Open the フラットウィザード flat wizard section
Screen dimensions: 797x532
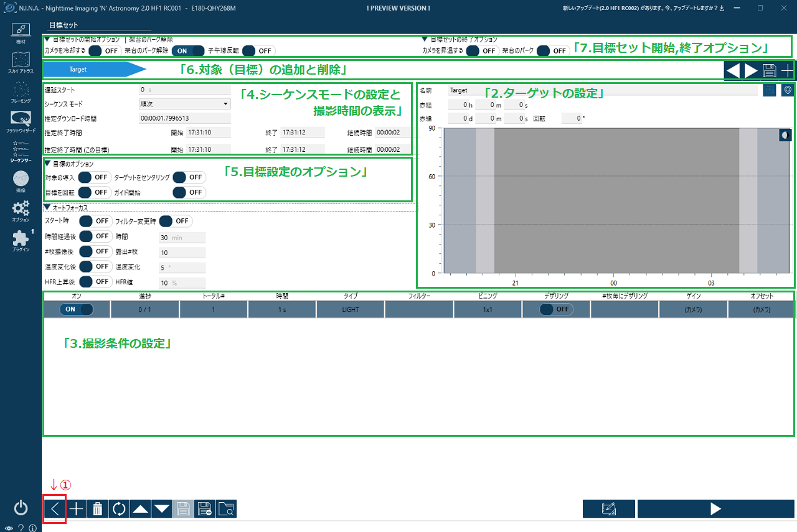(x=21, y=123)
